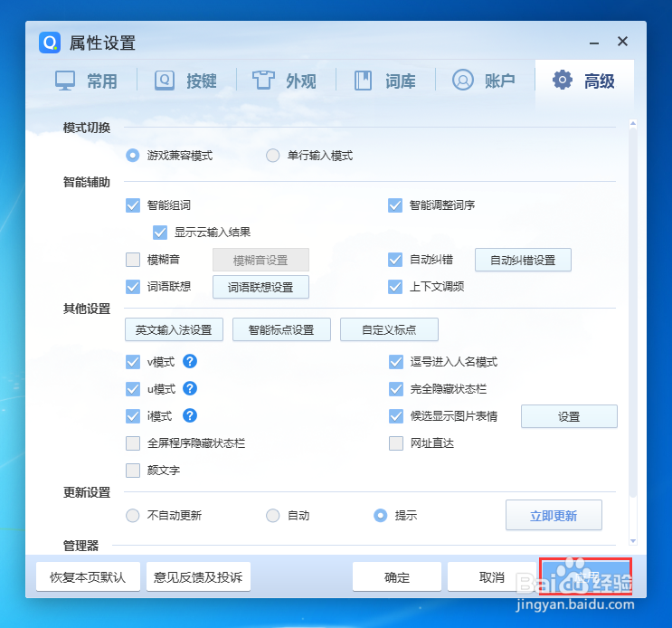This screenshot has height=628, width=672.
Task: Enable 全屏程序隐藏状态栏 checkbox
Action: tap(133, 443)
